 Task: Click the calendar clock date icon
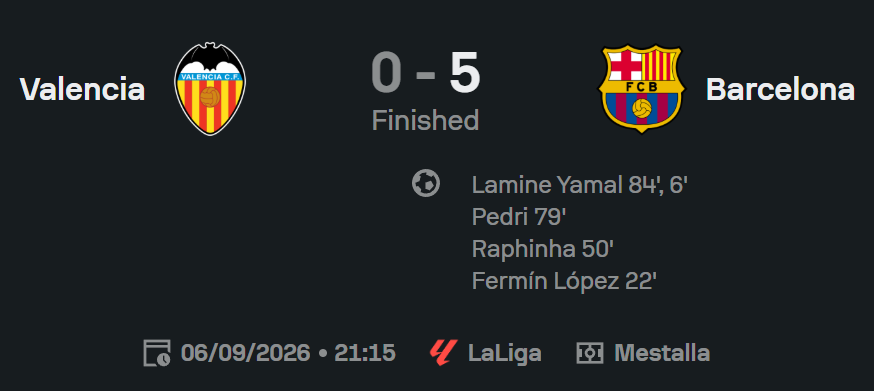point(157,353)
